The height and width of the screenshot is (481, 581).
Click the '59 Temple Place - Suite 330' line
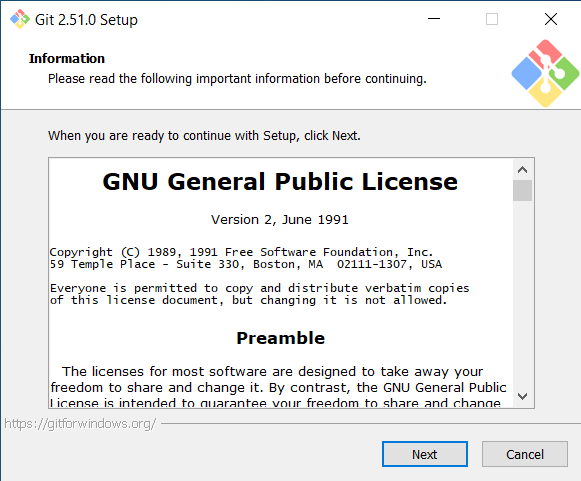tap(246, 264)
